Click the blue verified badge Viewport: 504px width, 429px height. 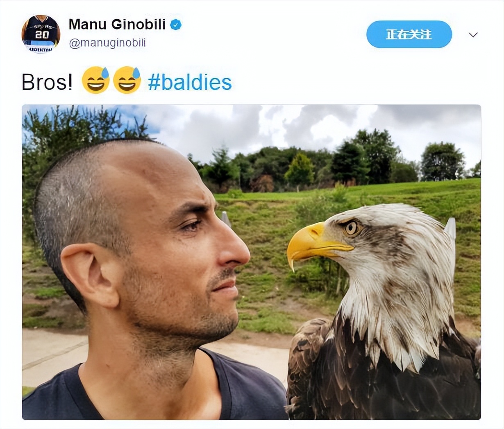(x=176, y=25)
